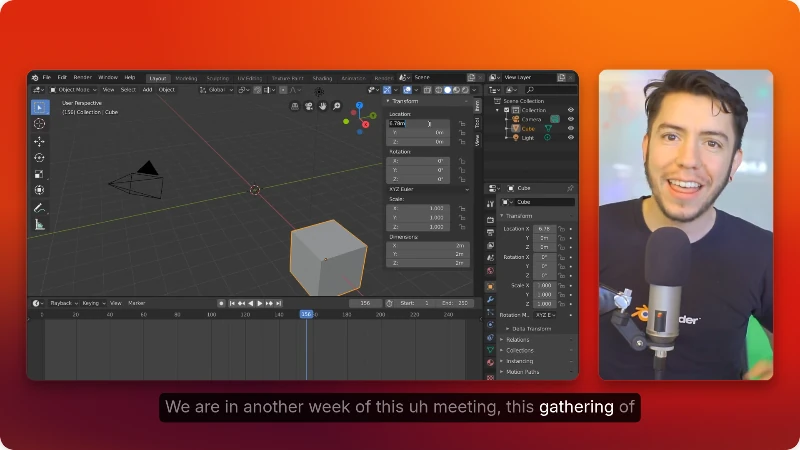Click the Z axis on navigation gizmo
The width and height of the screenshot is (800, 450).
[x=359, y=105]
